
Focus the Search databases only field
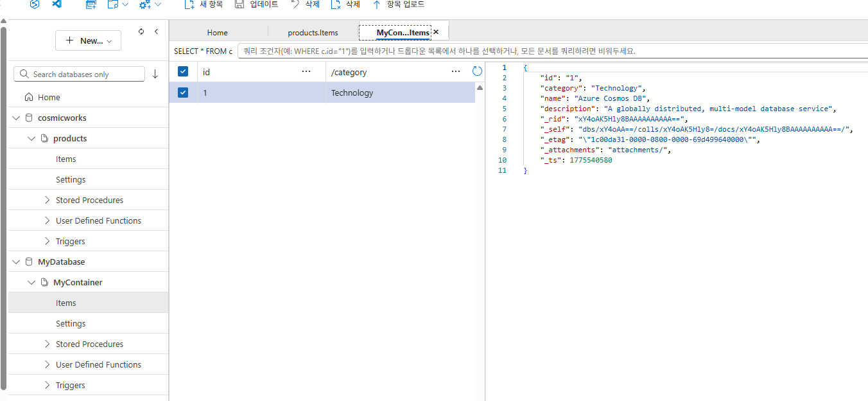click(79, 74)
